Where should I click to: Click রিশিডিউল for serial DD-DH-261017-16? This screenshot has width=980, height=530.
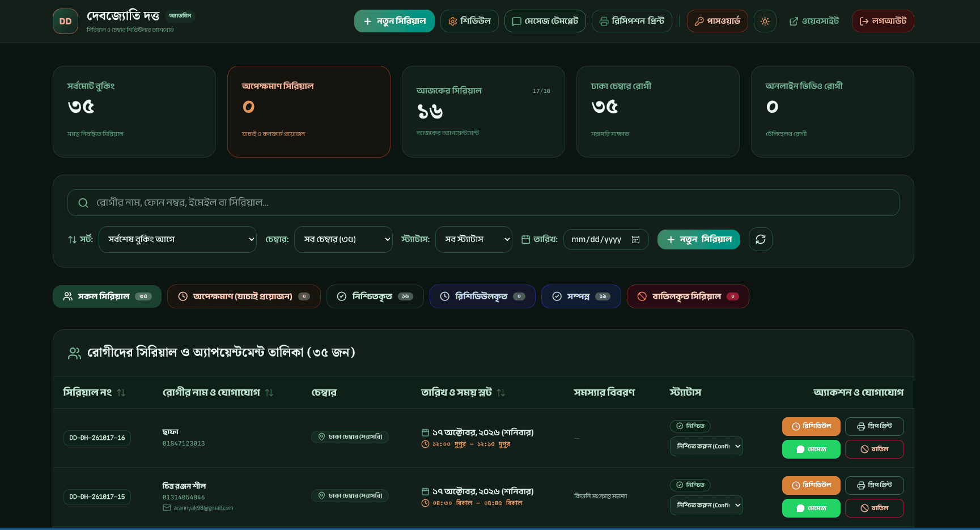[811, 426]
